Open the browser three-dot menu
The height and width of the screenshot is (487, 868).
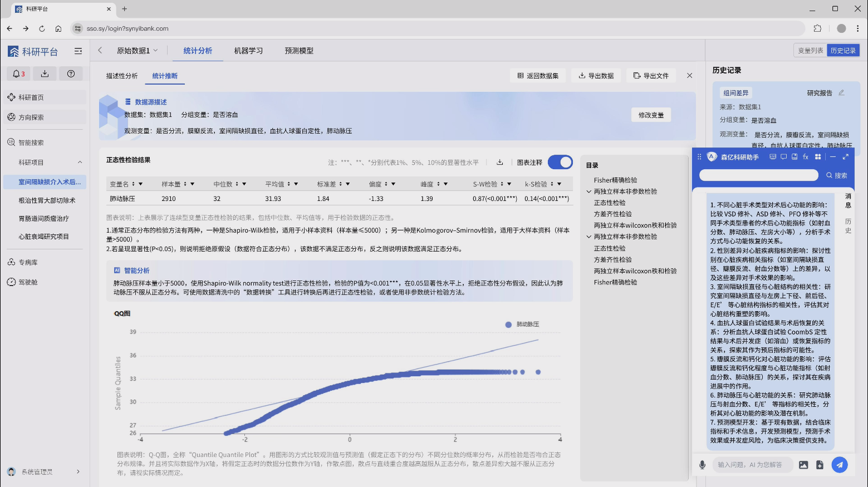pos(857,28)
